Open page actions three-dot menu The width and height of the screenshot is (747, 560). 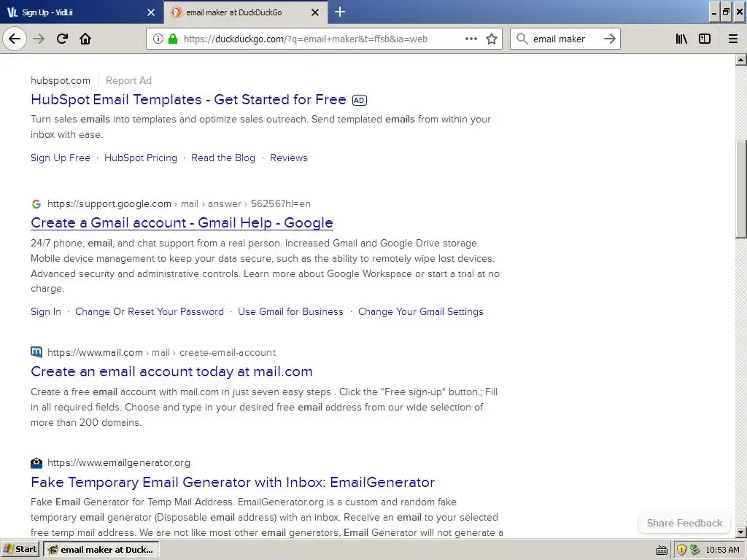471,39
